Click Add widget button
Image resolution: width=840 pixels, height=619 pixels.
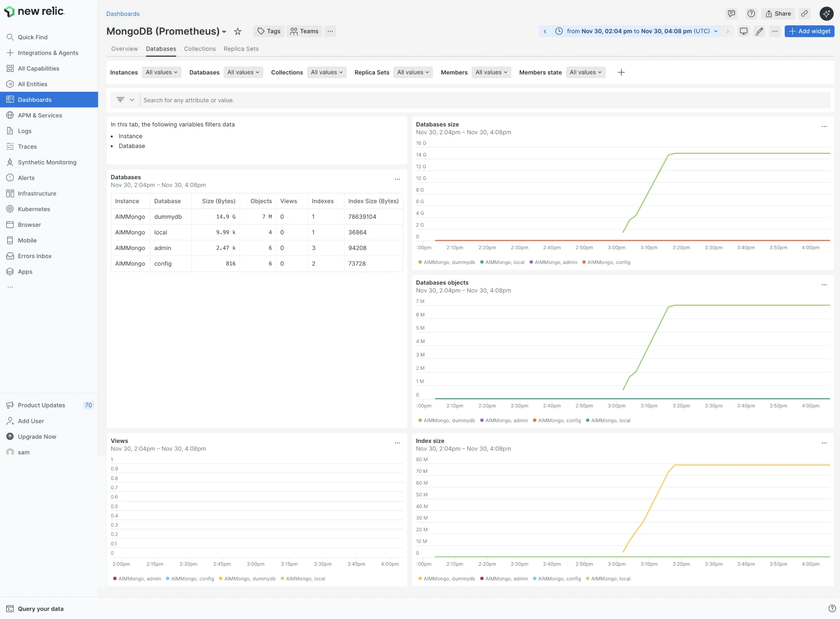point(809,31)
